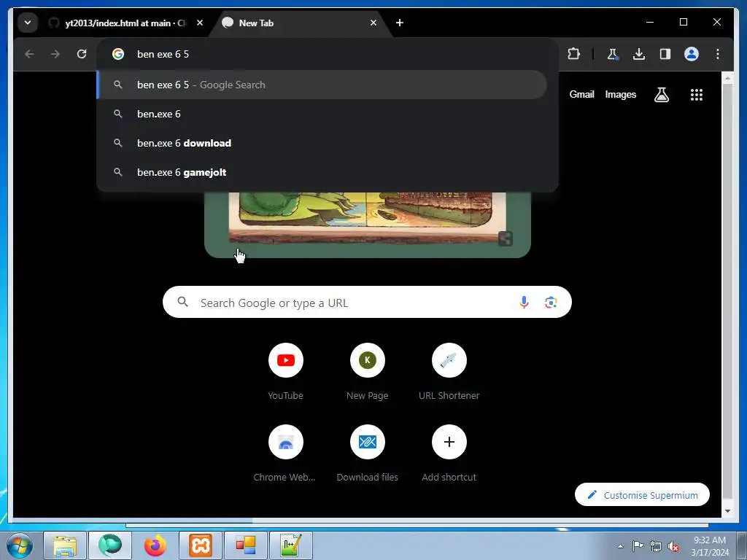
Task: Go back one page
Action: (x=29, y=54)
